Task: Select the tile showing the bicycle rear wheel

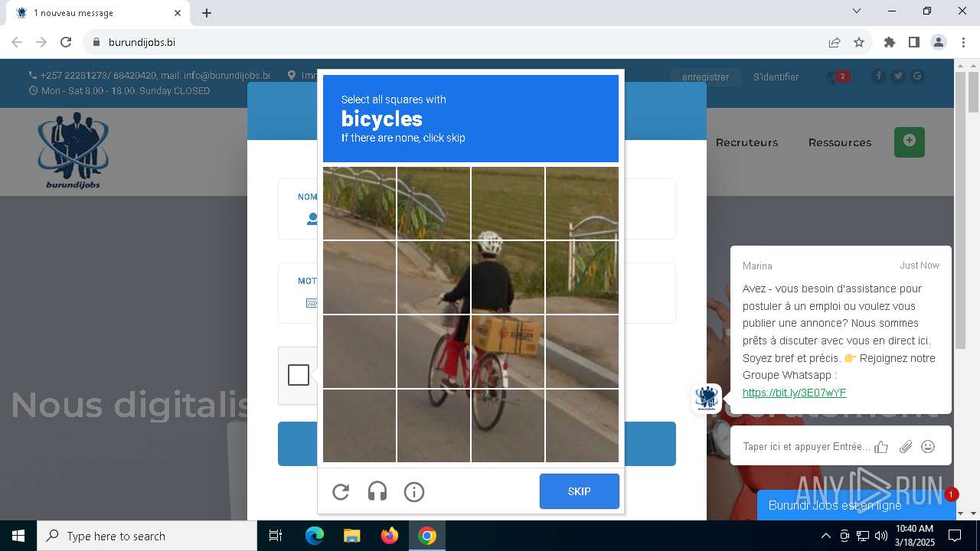Action: pos(508,425)
